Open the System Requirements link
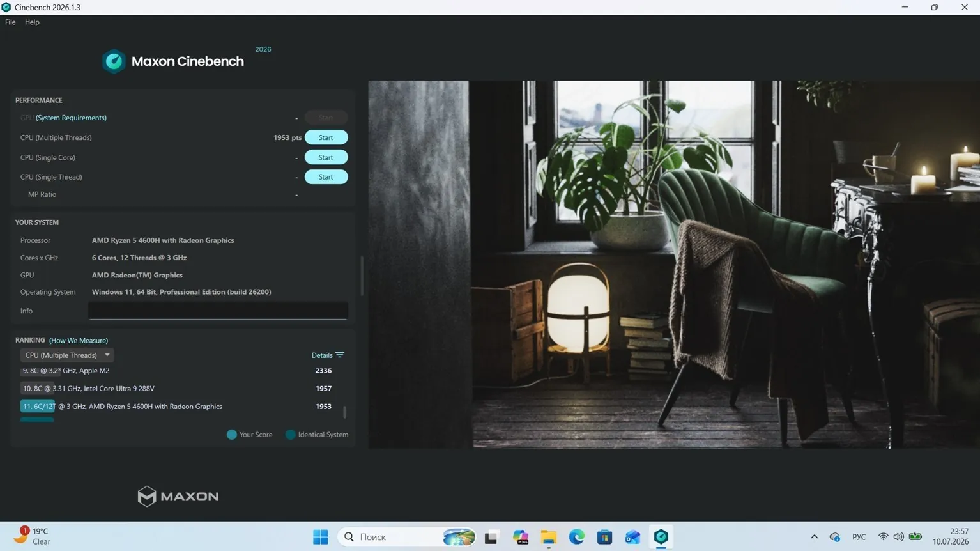 point(71,118)
